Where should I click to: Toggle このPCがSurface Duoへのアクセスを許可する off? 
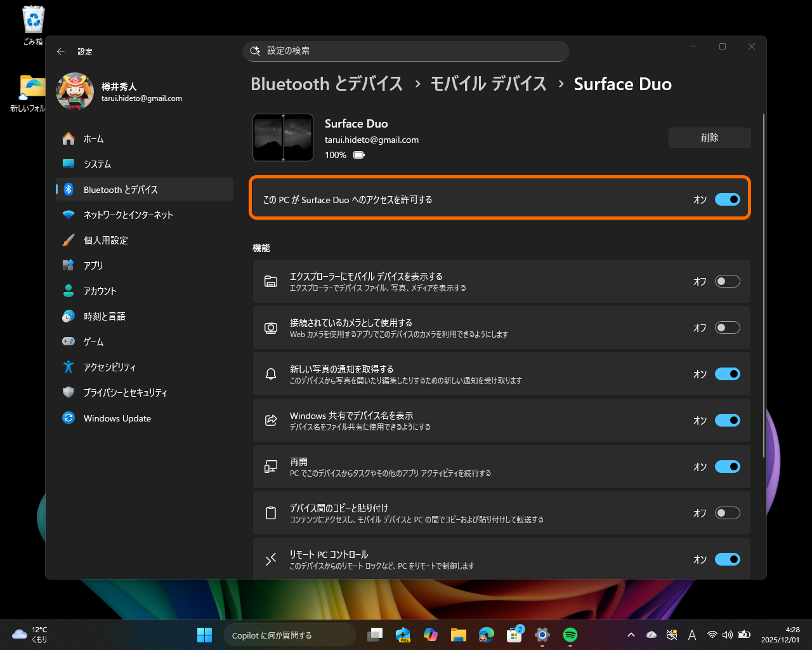point(728,199)
